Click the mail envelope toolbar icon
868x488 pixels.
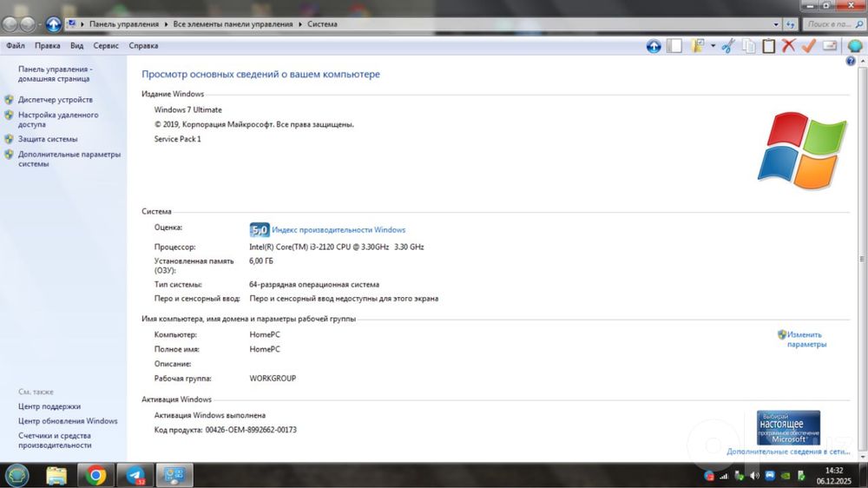829,45
